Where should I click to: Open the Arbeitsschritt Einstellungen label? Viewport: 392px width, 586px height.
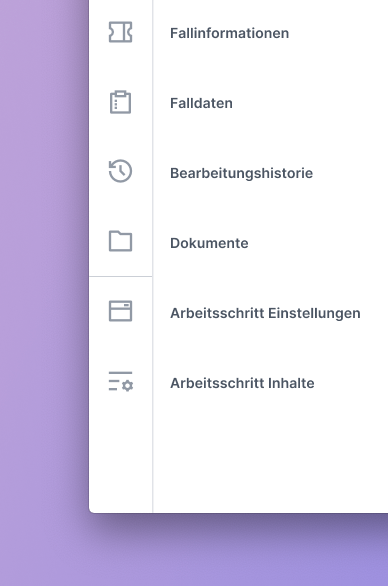pyautogui.click(x=265, y=313)
